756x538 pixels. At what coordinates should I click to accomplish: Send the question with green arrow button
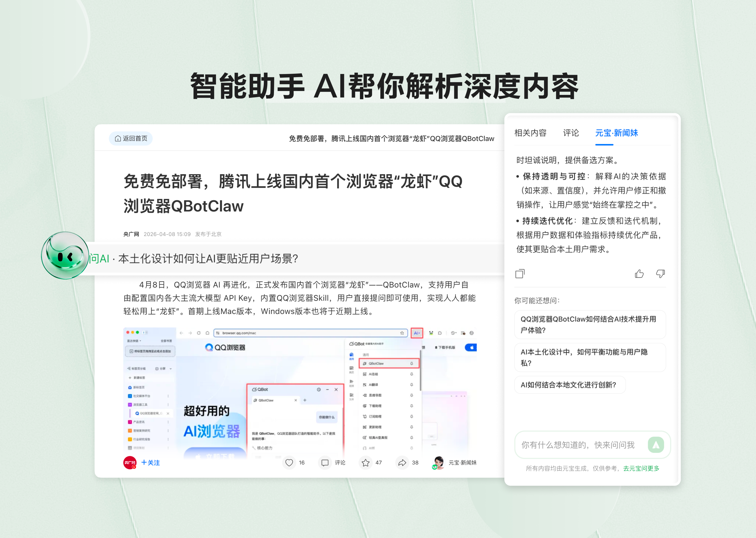coord(656,445)
